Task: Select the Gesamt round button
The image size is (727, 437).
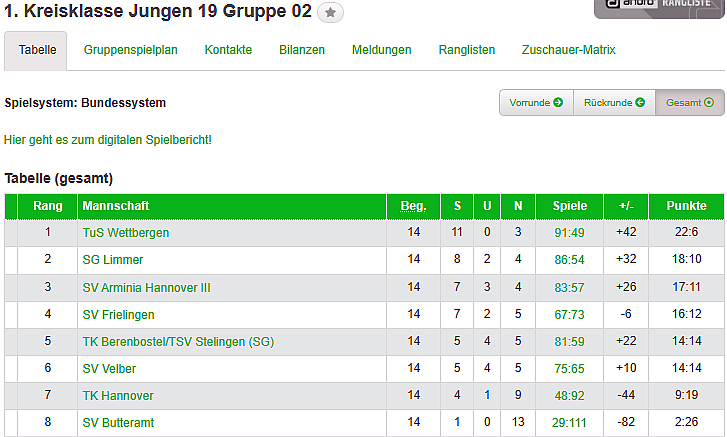Action: [689, 102]
